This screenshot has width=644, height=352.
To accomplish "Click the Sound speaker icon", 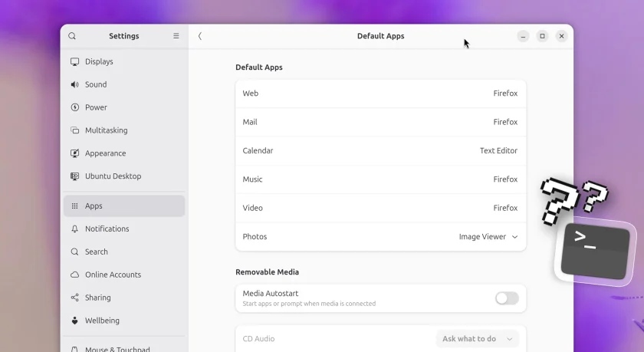I will pos(75,84).
